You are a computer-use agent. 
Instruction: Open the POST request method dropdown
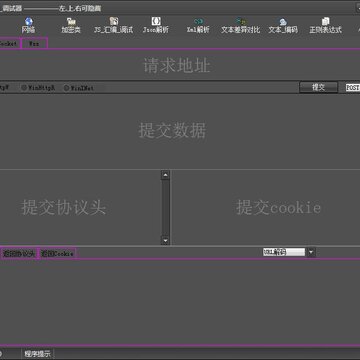pyautogui.click(x=353, y=88)
